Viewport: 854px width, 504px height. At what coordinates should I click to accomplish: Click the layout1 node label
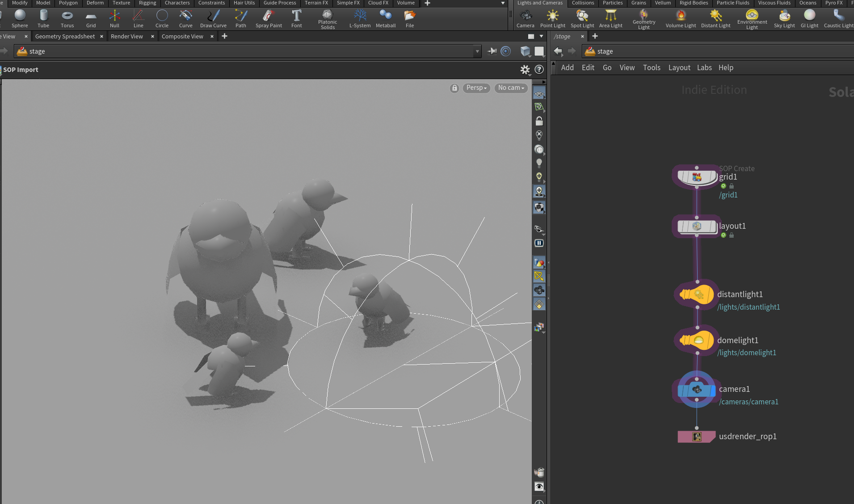pos(732,226)
